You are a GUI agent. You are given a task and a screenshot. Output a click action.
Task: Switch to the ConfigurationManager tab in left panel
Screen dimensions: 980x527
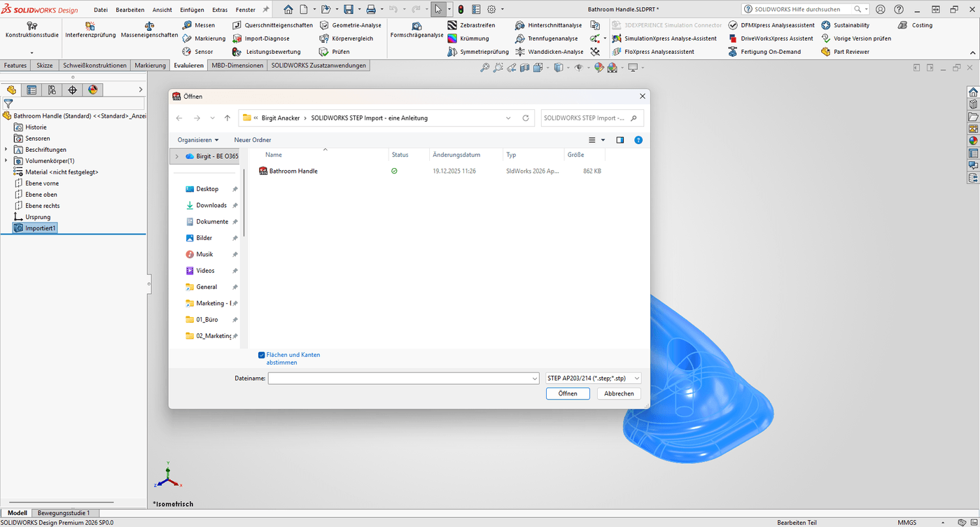52,90
